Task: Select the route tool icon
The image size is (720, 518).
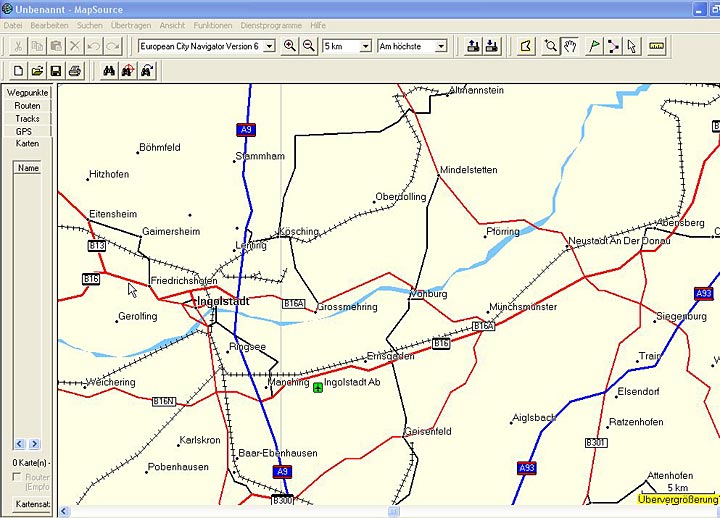Action: click(x=613, y=46)
